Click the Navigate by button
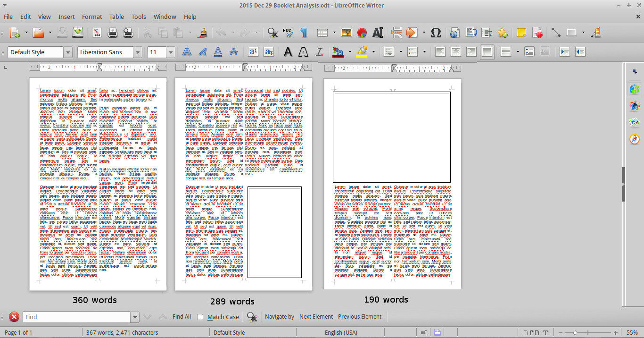This screenshot has height=338, width=644. pyautogui.click(x=280, y=317)
